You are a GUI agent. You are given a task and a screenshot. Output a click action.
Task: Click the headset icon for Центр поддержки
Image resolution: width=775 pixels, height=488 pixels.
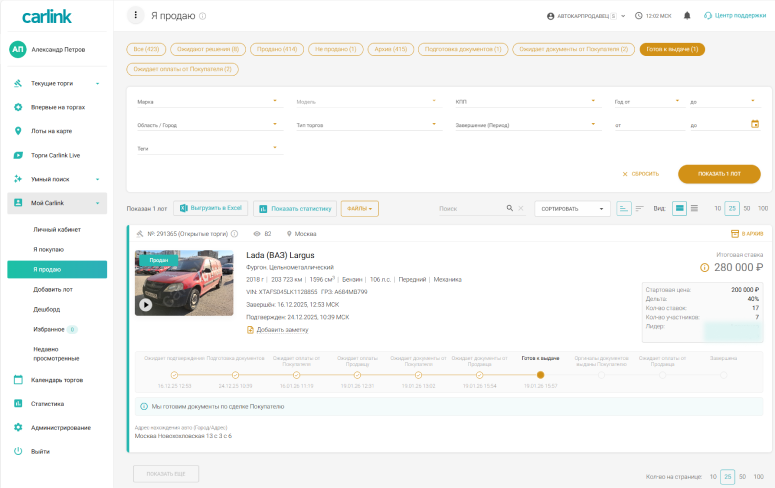pyautogui.click(x=709, y=16)
